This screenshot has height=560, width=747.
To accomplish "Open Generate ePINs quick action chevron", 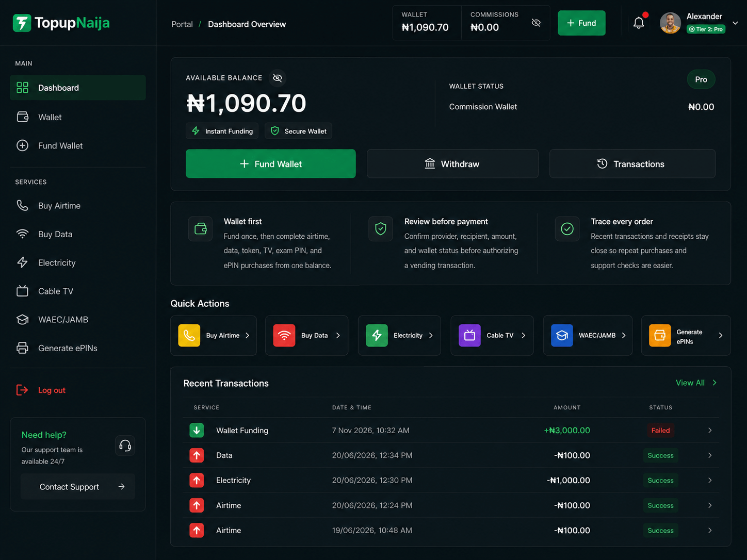I will pyautogui.click(x=721, y=336).
